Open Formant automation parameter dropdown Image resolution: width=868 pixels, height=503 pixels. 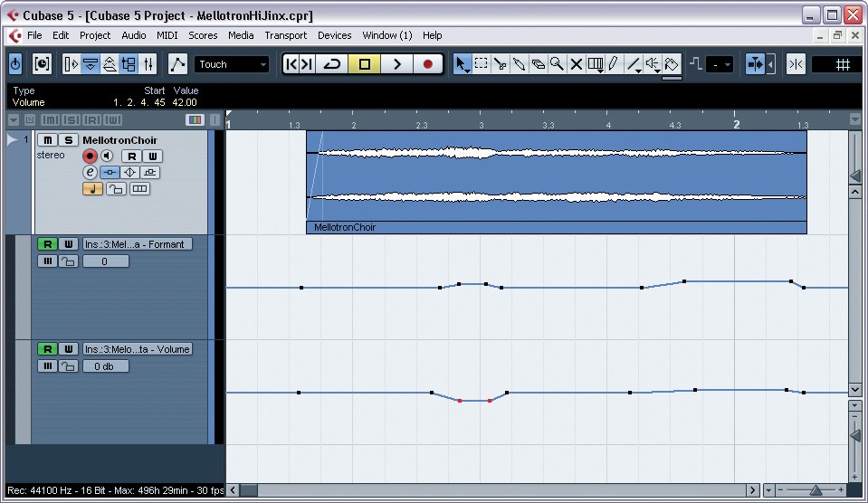coord(138,244)
